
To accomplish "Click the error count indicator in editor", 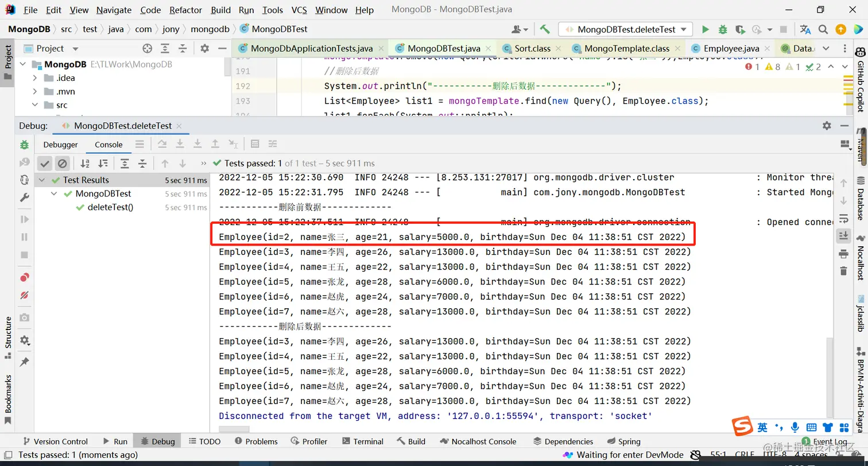I will (752, 67).
